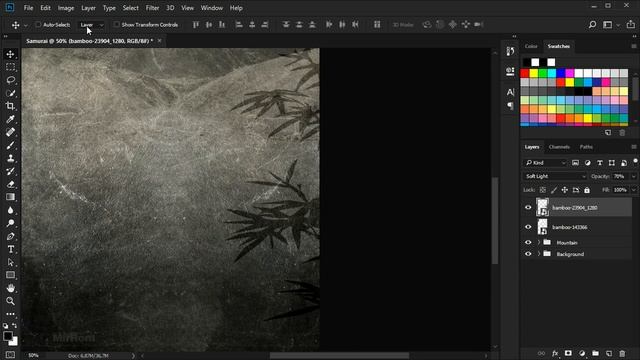
Task: Open the Edit Toolbar three-dots menu
Action: point(11,314)
